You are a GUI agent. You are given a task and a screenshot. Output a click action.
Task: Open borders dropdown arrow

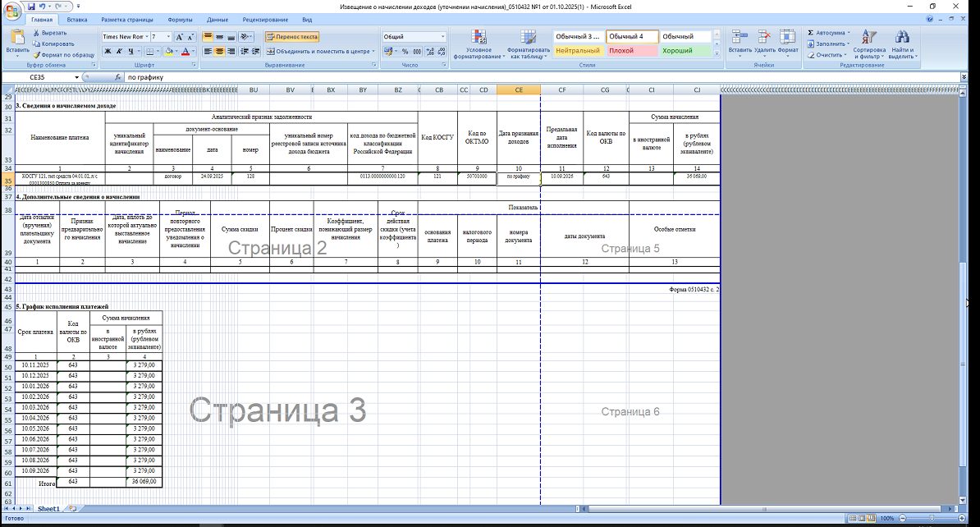coord(158,51)
